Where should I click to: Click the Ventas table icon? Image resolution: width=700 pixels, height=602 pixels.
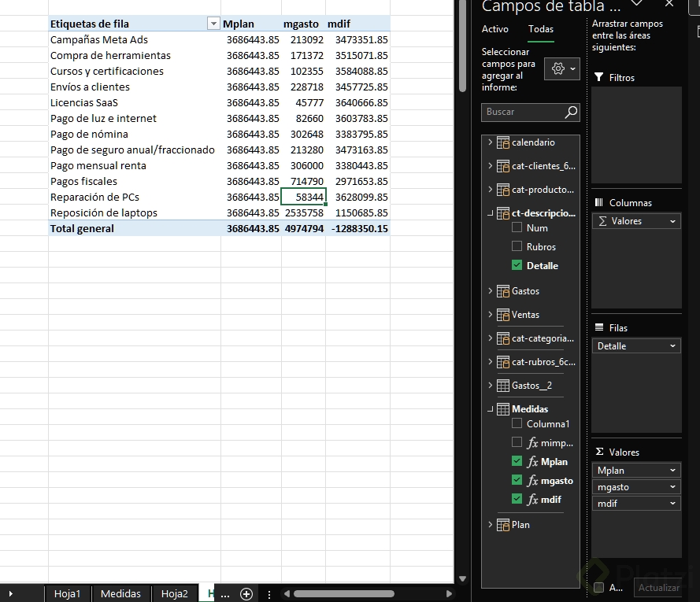coord(503,315)
